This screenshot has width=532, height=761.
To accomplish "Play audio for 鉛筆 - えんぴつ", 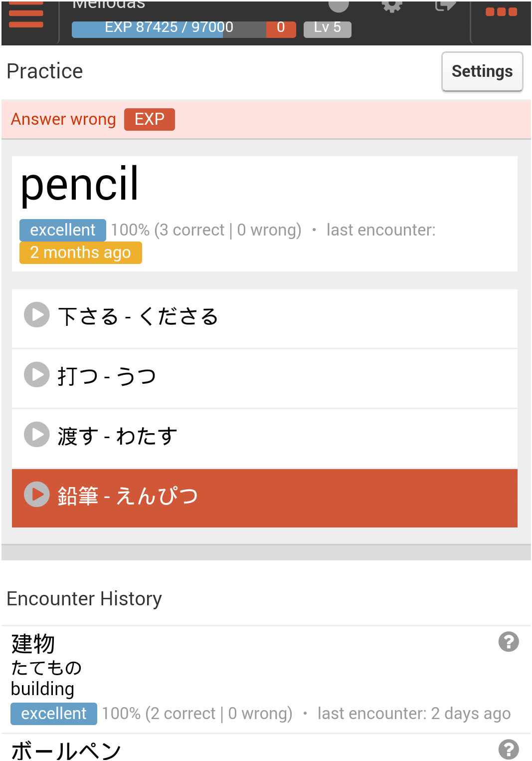I will tap(37, 495).
